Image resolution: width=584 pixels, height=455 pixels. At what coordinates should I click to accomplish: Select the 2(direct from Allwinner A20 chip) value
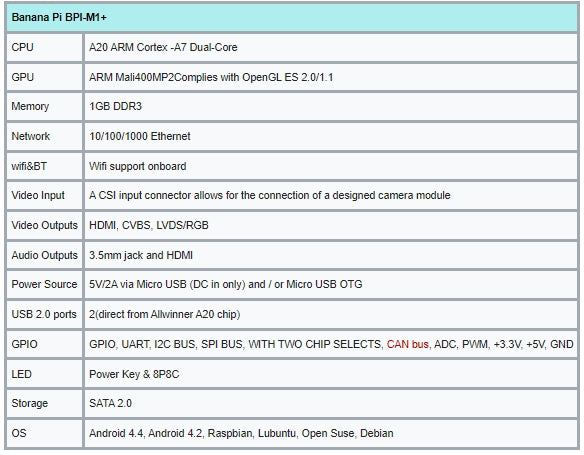165,314
